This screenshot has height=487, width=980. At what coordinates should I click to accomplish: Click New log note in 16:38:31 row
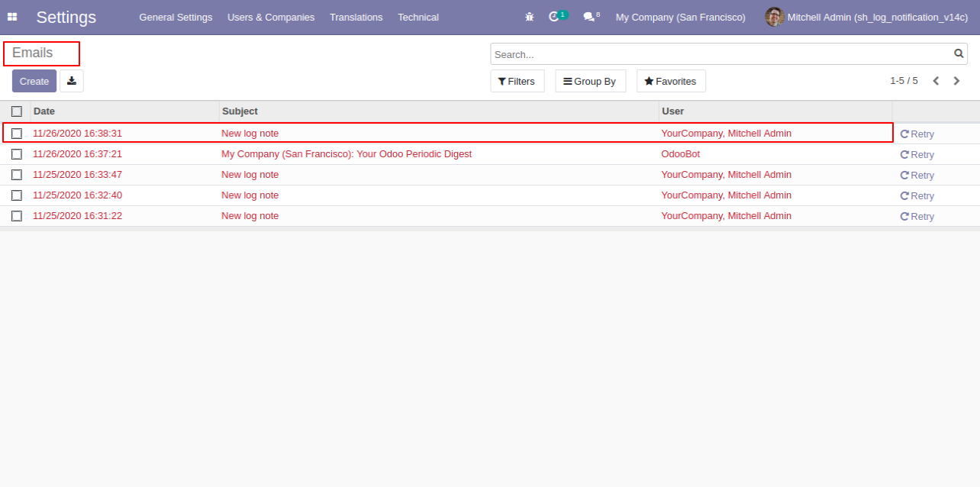250,134
